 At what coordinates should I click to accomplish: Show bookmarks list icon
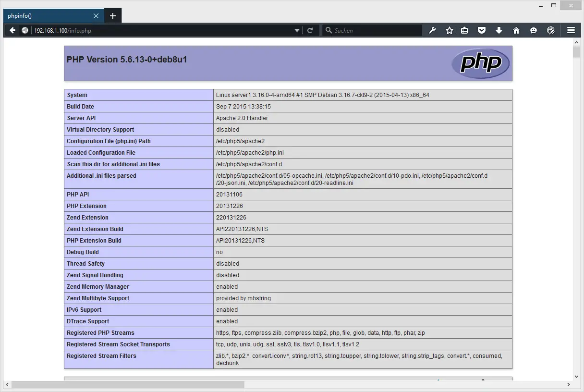[x=464, y=30]
